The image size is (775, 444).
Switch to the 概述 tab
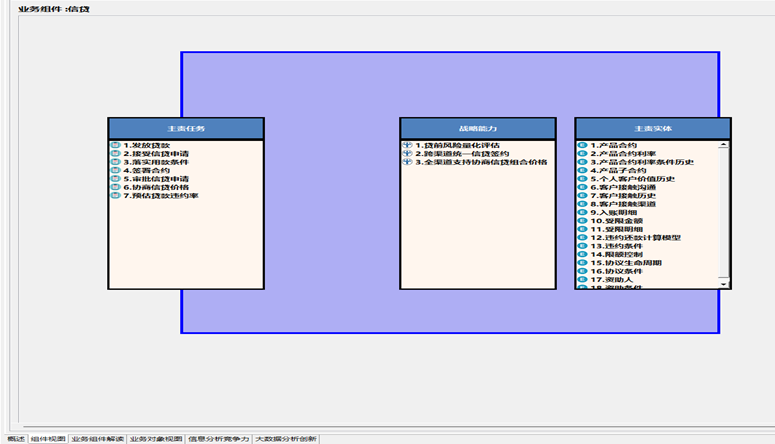[15, 438]
